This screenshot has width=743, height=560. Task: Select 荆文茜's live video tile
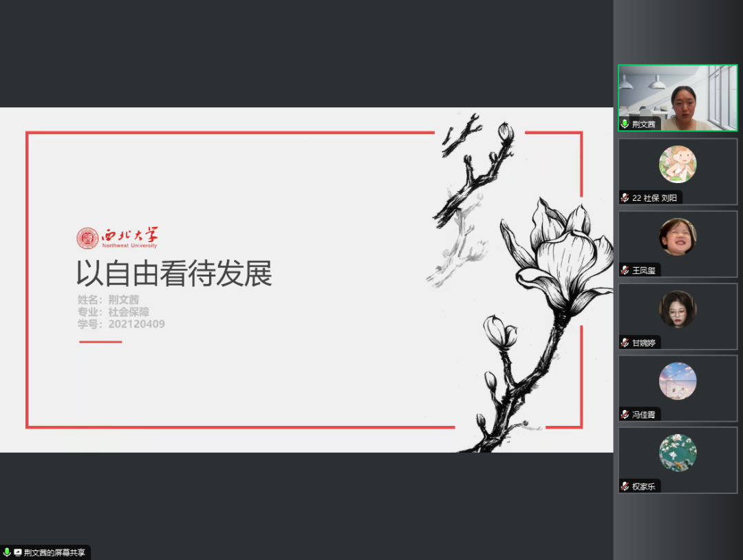[x=678, y=96]
